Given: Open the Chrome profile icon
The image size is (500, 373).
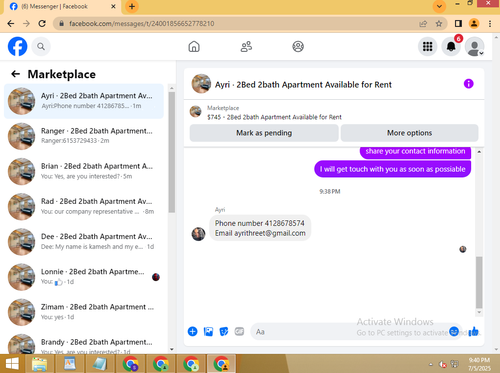Looking at the screenshot, I should coord(474,24).
